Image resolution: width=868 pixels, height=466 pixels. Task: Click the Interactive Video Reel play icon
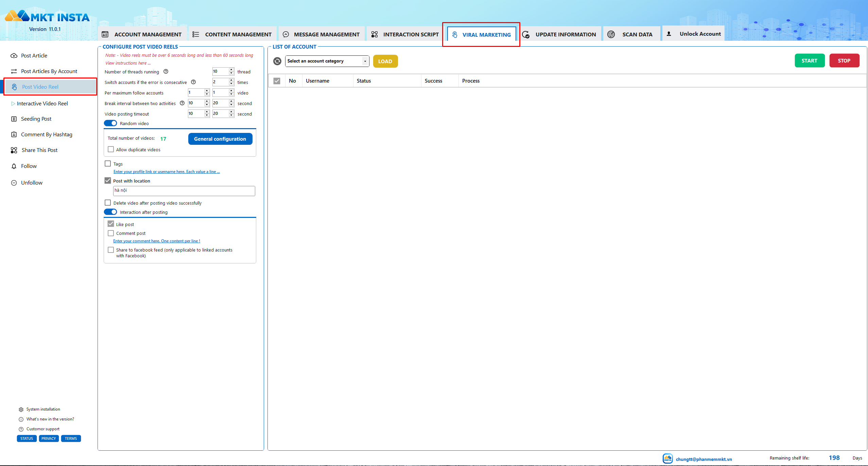(x=13, y=104)
